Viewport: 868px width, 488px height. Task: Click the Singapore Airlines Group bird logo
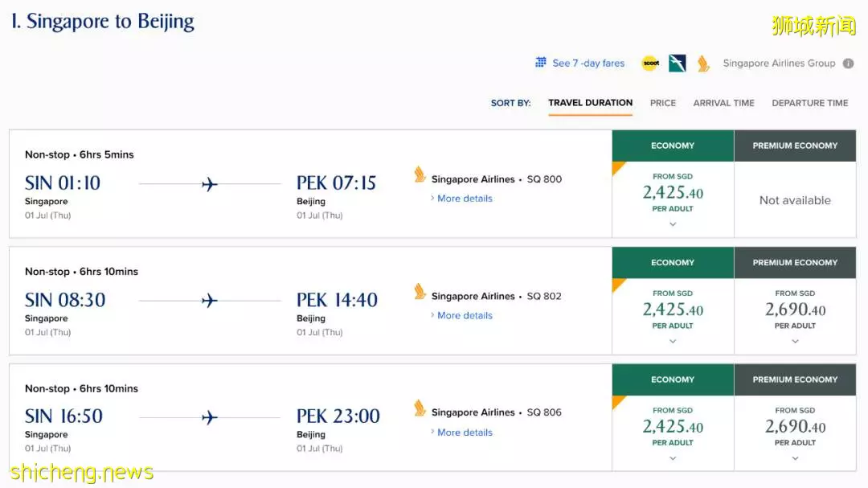click(703, 64)
